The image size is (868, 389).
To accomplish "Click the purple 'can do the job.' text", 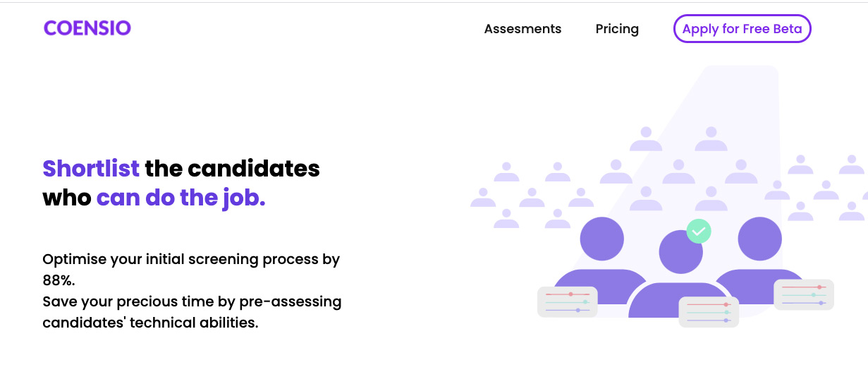I will point(181,198).
